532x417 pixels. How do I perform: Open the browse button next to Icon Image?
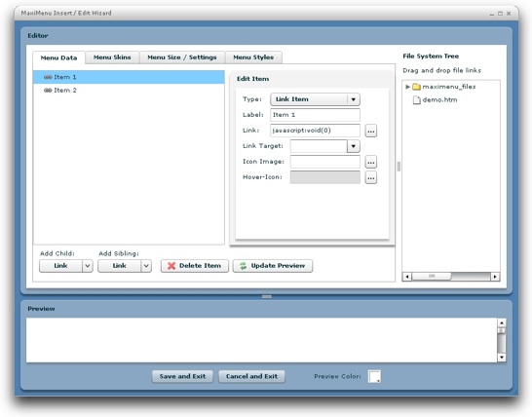371,162
